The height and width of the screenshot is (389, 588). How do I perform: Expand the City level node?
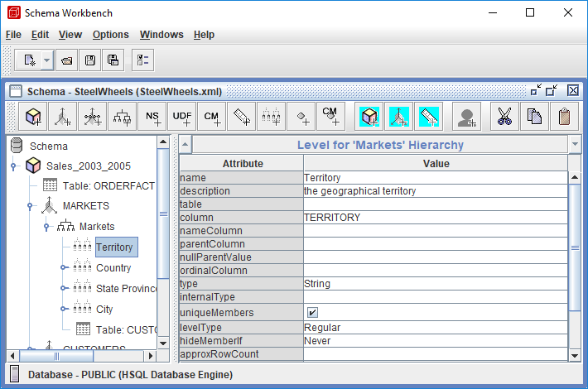(64, 309)
